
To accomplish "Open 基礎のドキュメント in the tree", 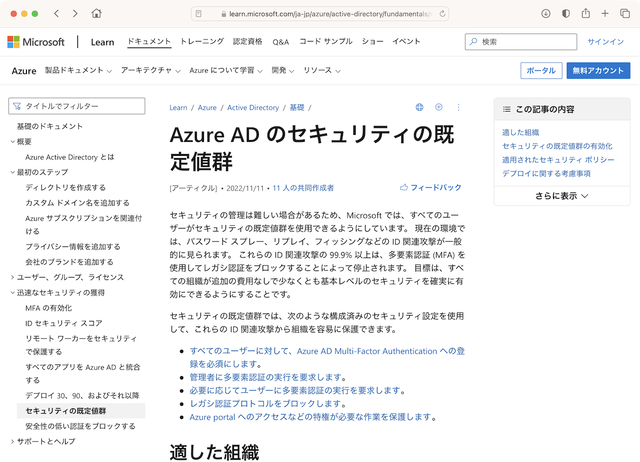I will pyautogui.click(x=50, y=127).
